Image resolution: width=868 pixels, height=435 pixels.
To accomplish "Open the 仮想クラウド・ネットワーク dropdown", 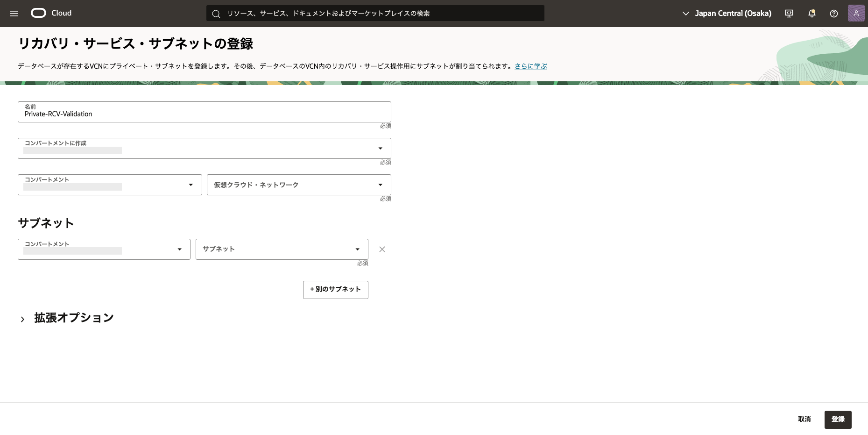I will [298, 185].
